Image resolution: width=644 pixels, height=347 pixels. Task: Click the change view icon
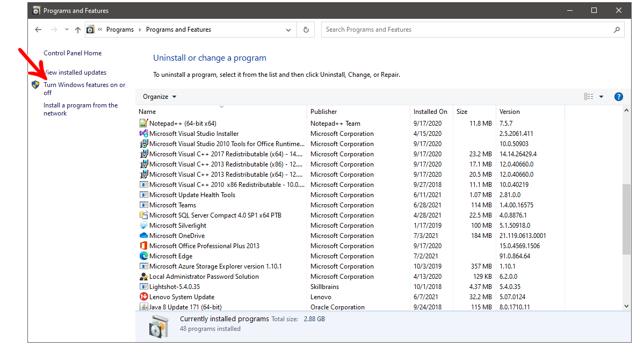(x=589, y=97)
